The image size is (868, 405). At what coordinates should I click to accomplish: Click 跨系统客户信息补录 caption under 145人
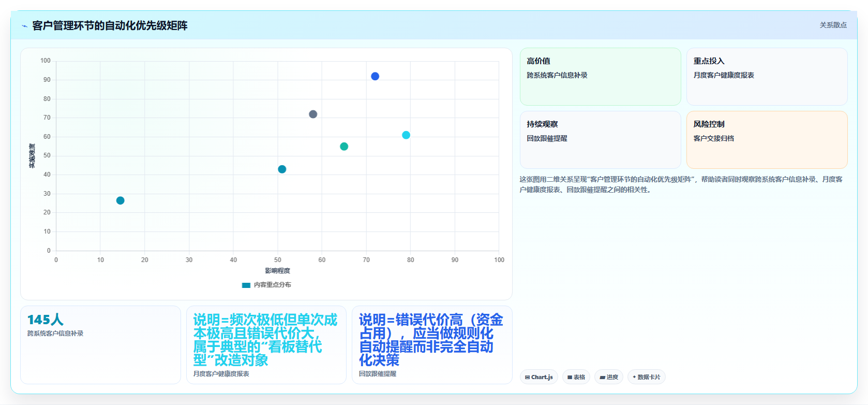tap(55, 334)
